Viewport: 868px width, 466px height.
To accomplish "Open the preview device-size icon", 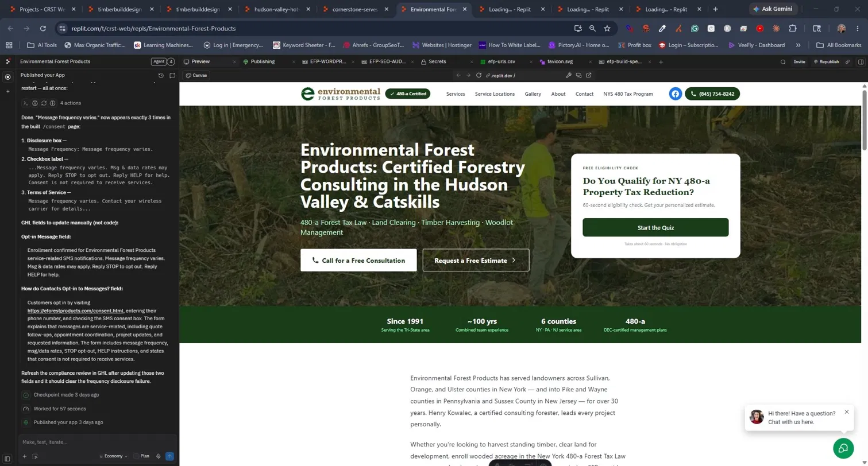I will (x=578, y=75).
